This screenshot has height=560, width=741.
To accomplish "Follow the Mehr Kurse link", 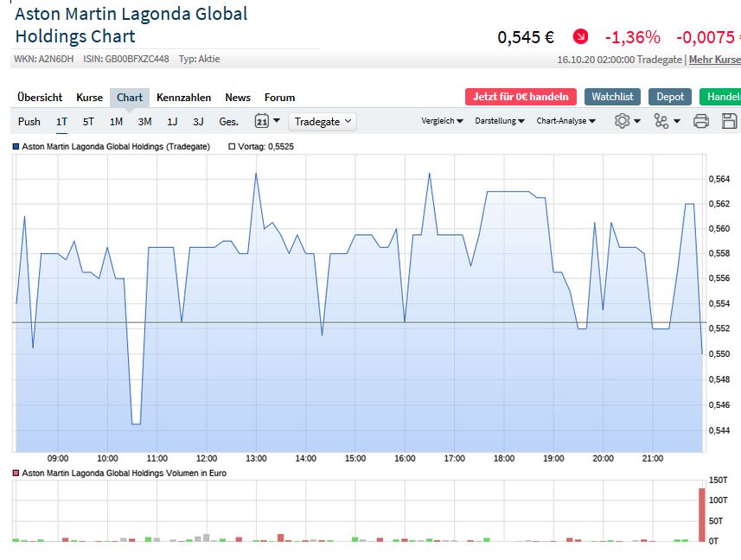I will click(714, 60).
